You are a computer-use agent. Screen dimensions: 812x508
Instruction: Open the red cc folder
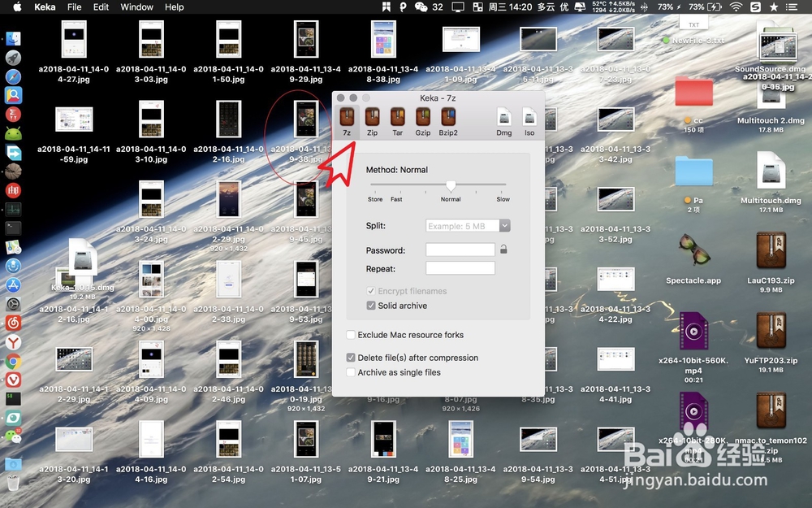pyautogui.click(x=694, y=91)
